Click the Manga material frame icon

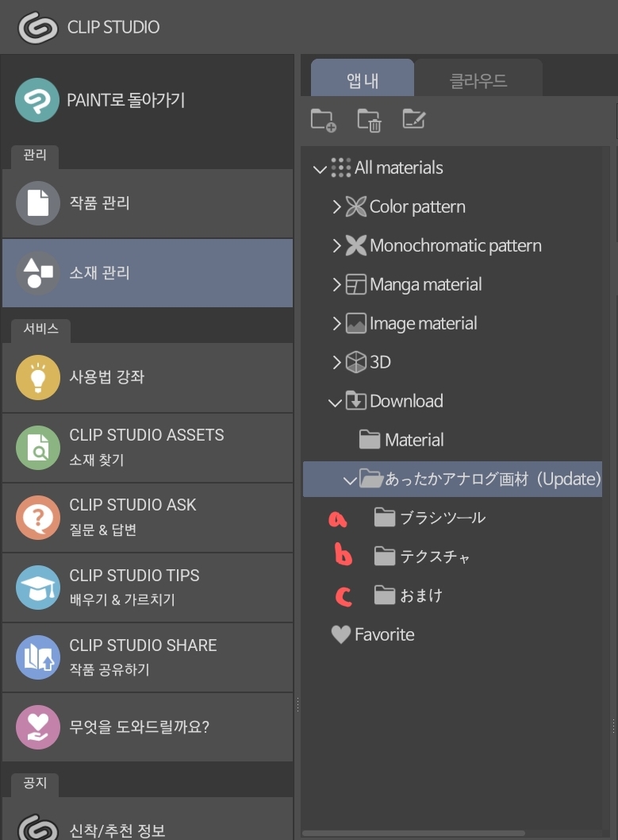(356, 284)
